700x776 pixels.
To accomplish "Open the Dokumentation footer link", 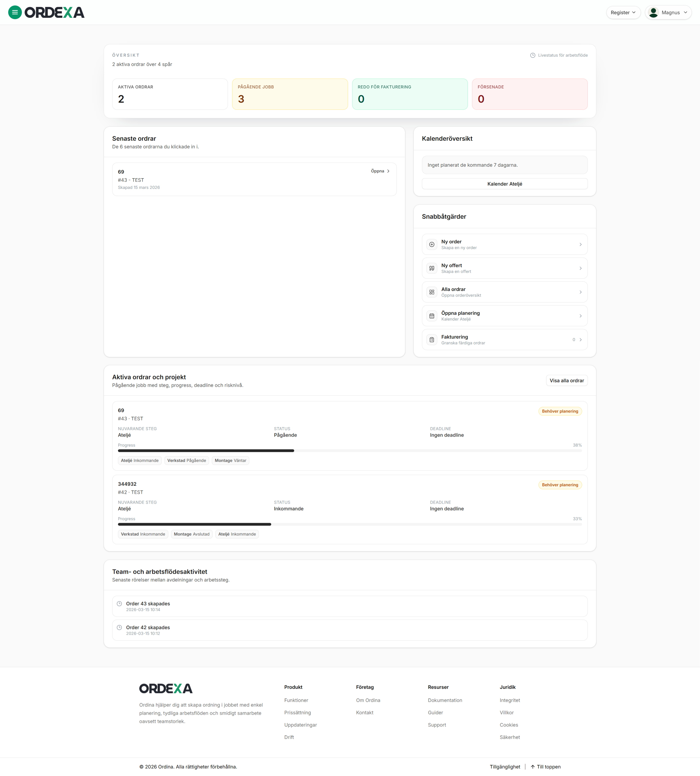I will point(445,700).
